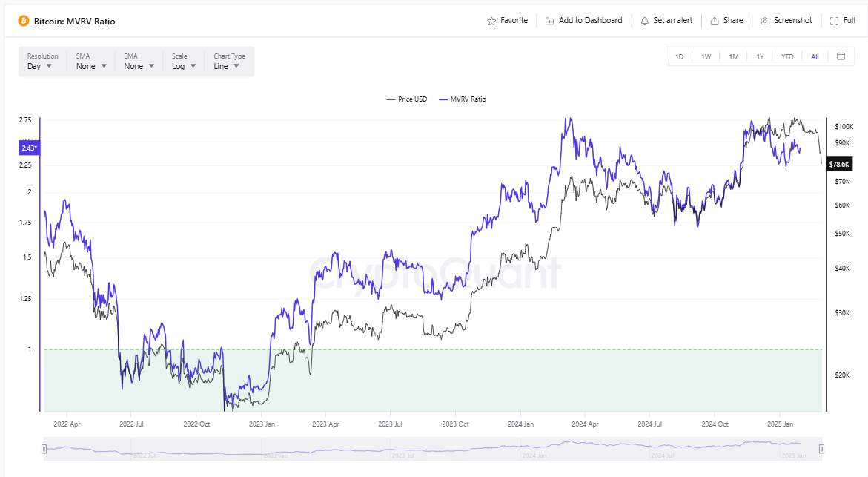Click the orange Bitcoin logo icon
868x477 pixels.
(23, 21)
